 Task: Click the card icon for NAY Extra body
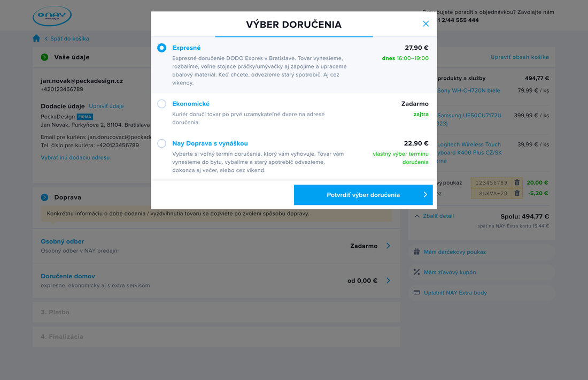click(x=416, y=293)
